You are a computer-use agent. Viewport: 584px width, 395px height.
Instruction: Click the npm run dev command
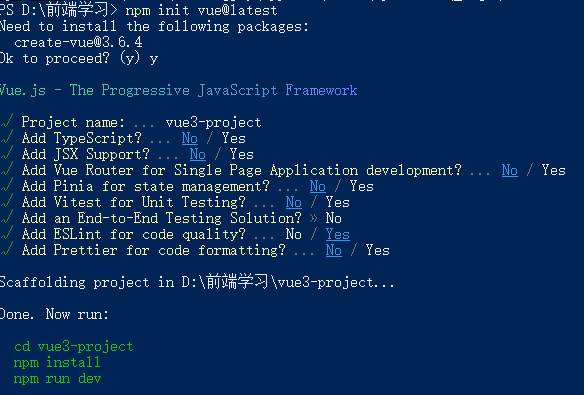coord(57,379)
